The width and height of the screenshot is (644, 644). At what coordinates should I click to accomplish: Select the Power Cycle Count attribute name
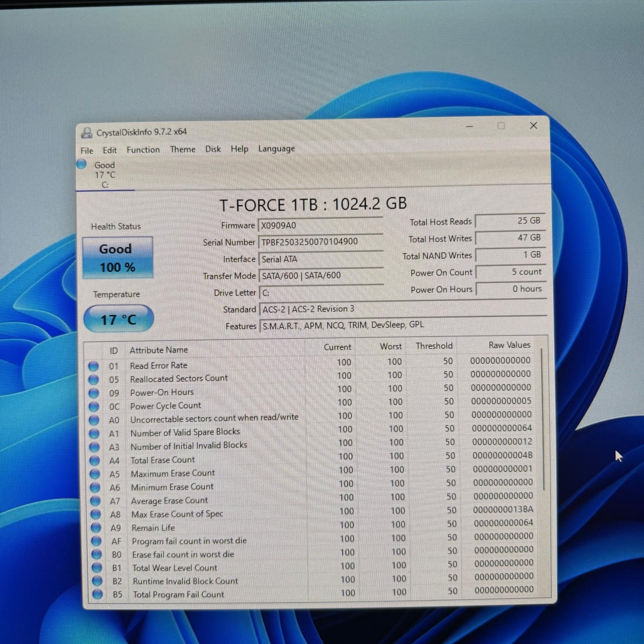[x=166, y=406]
